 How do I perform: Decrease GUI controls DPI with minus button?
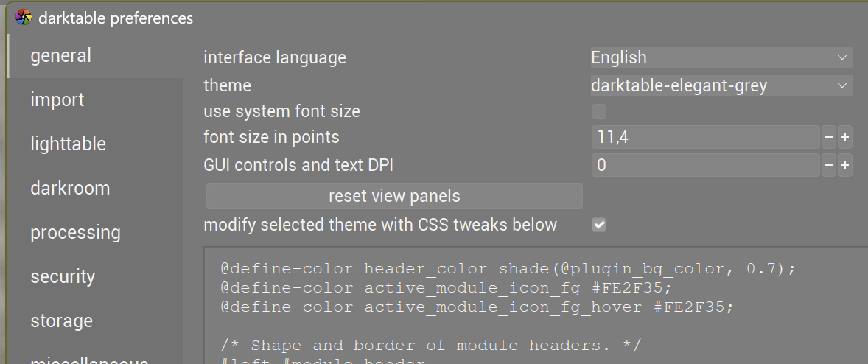tap(829, 165)
